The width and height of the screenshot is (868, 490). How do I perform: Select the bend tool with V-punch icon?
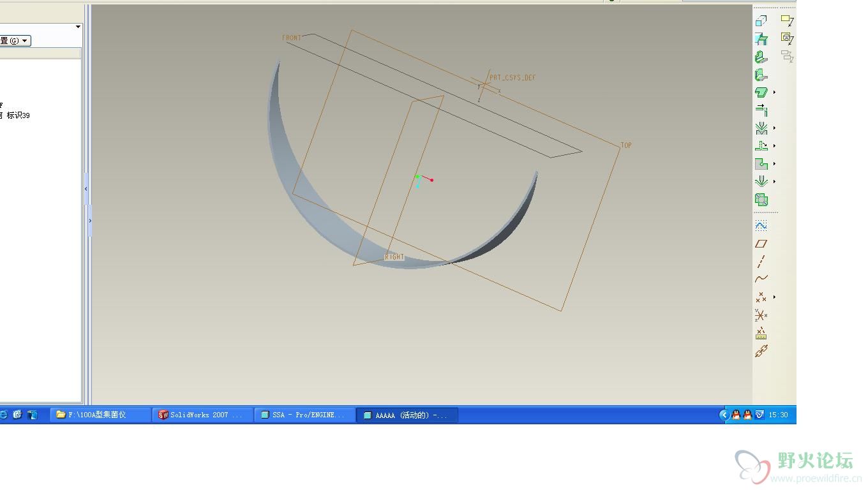pos(761,128)
